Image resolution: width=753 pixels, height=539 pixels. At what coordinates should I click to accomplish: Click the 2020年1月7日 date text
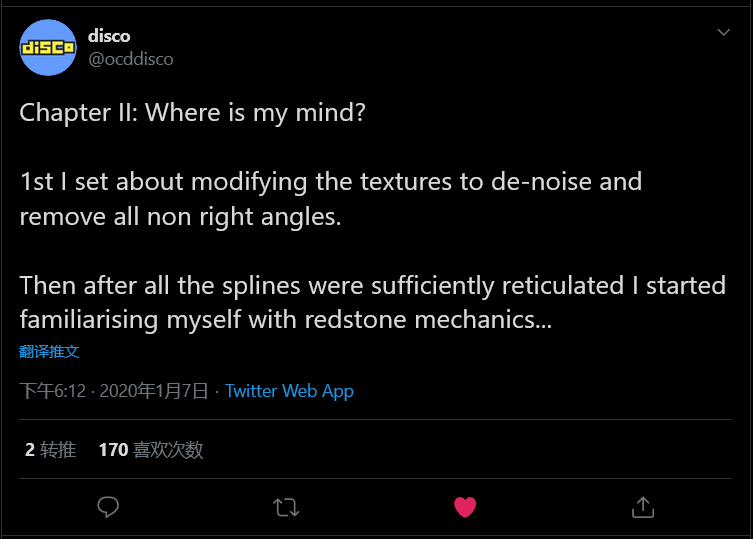(153, 391)
